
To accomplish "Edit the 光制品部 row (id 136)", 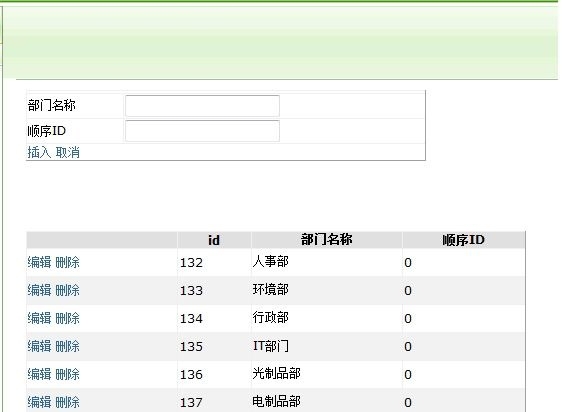I will [39, 374].
